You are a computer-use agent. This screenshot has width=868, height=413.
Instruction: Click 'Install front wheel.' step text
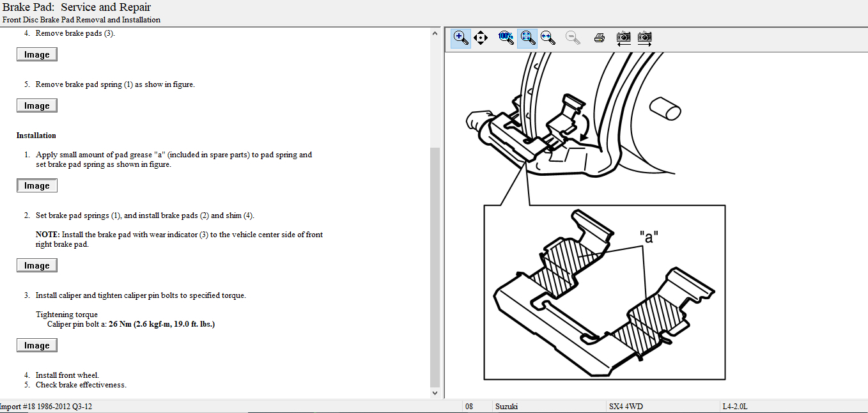pyautogui.click(x=67, y=375)
